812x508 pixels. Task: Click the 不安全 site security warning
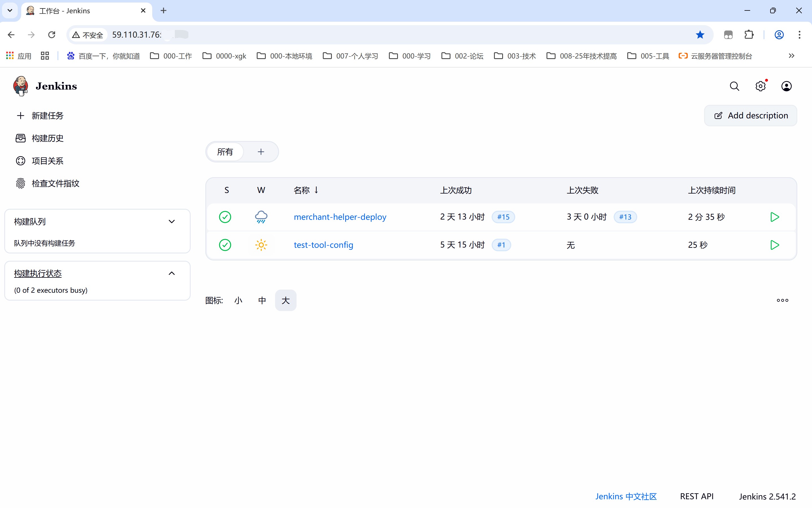tap(88, 34)
